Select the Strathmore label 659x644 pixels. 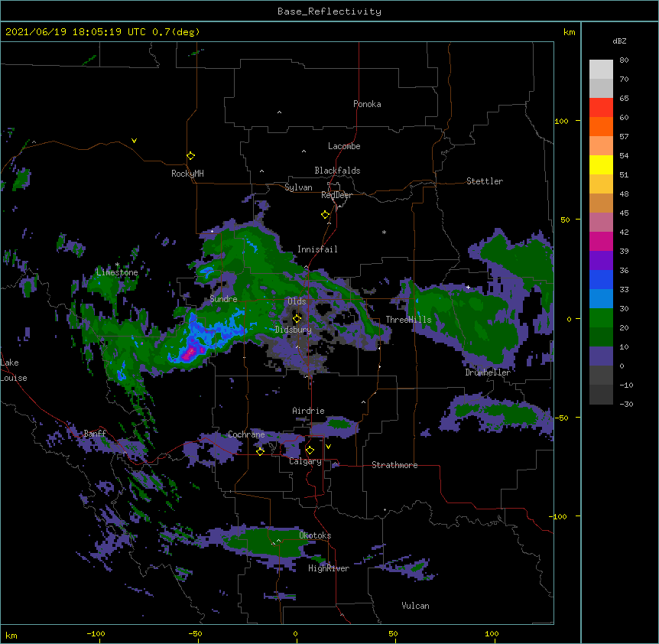(394, 465)
